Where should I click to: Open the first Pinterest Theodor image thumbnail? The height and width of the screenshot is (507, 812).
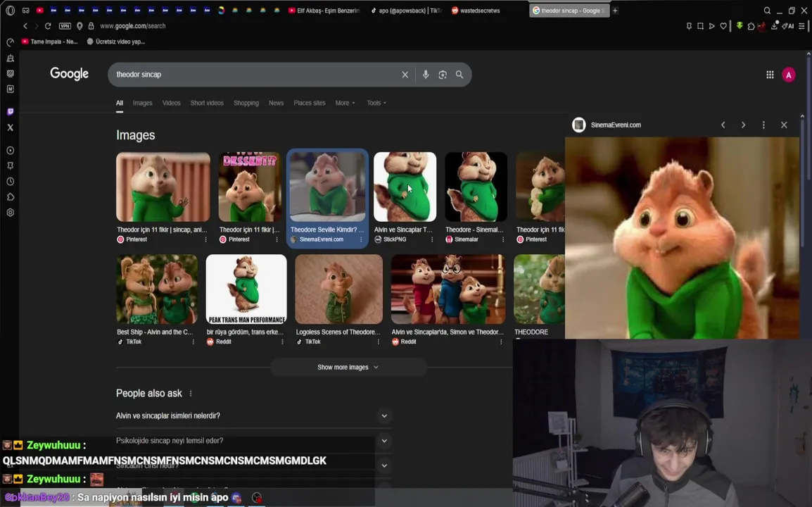click(163, 187)
